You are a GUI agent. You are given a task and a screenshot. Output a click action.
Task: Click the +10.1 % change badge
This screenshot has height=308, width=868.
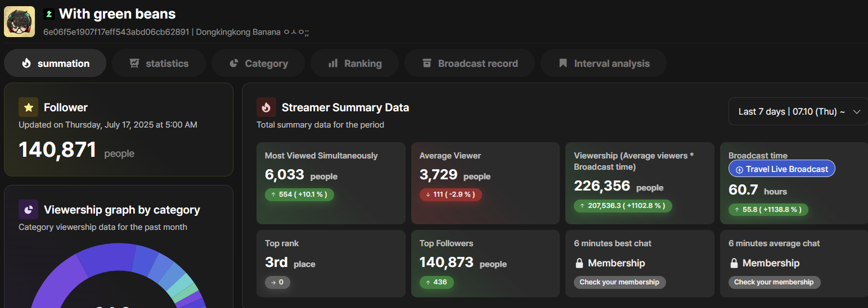300,194
